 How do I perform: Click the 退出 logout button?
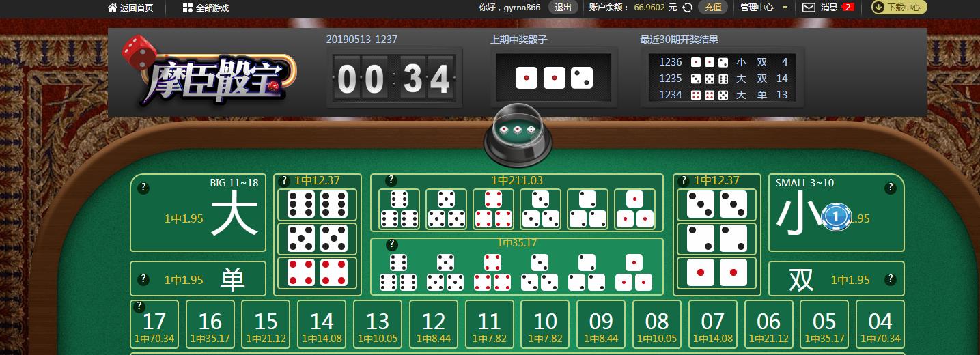[x=563, y=8]
